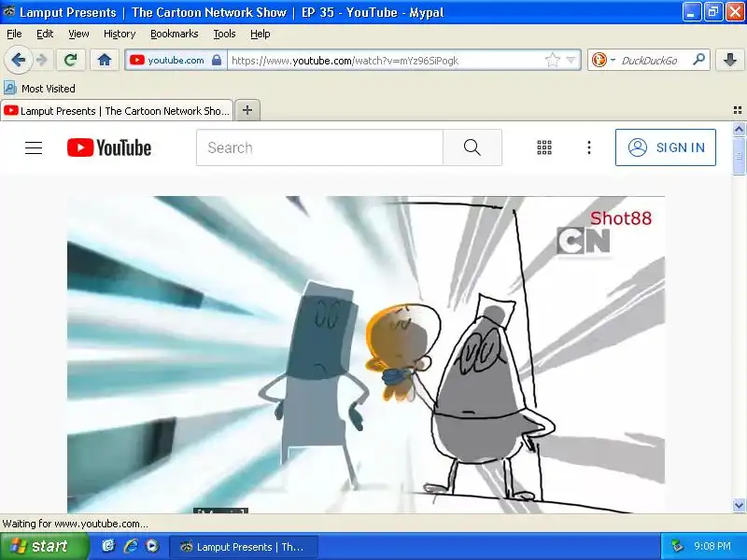Open the Help menu
Screen dimensions: 747x560
click(261, 34)
